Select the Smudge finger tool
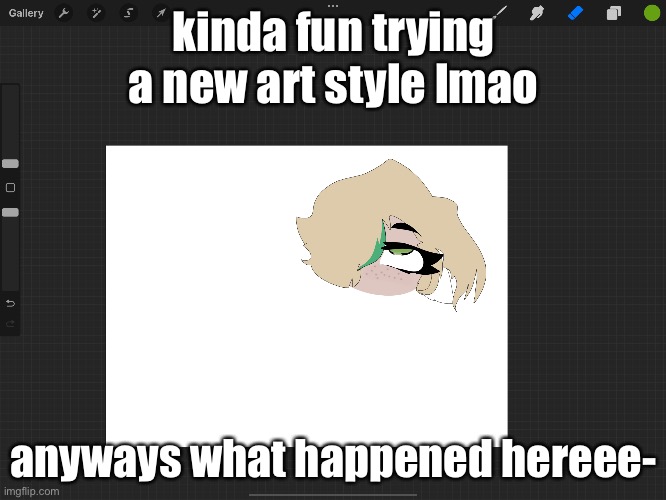The image size is (666, 500). 537,13
